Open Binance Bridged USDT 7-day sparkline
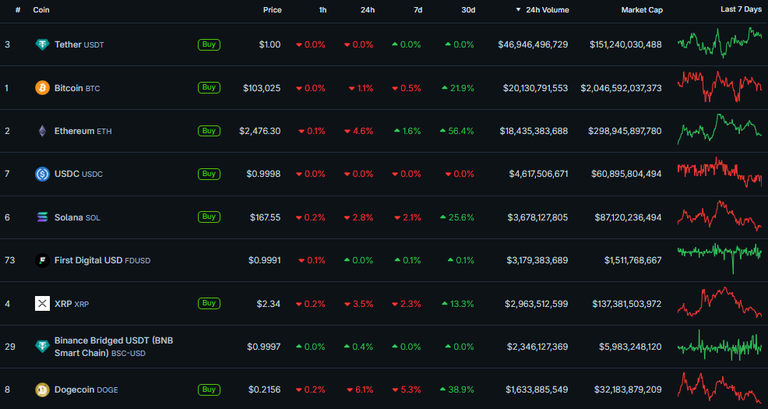 720,345
